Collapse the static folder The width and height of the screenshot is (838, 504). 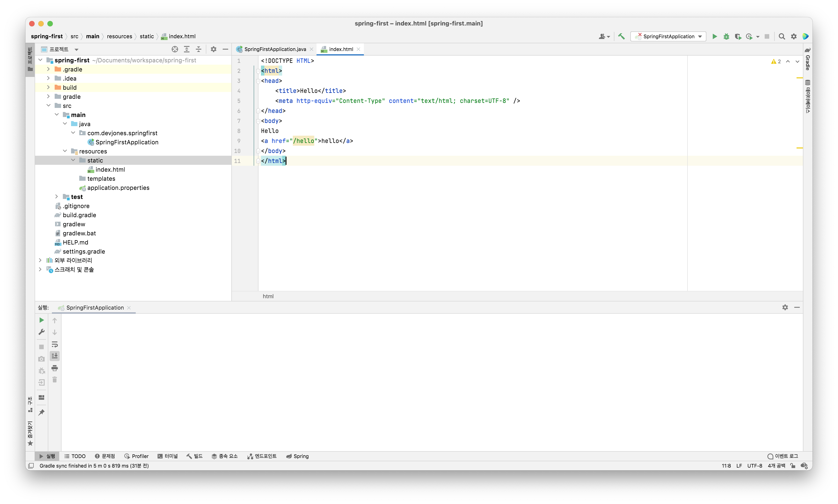pos(73,160)
